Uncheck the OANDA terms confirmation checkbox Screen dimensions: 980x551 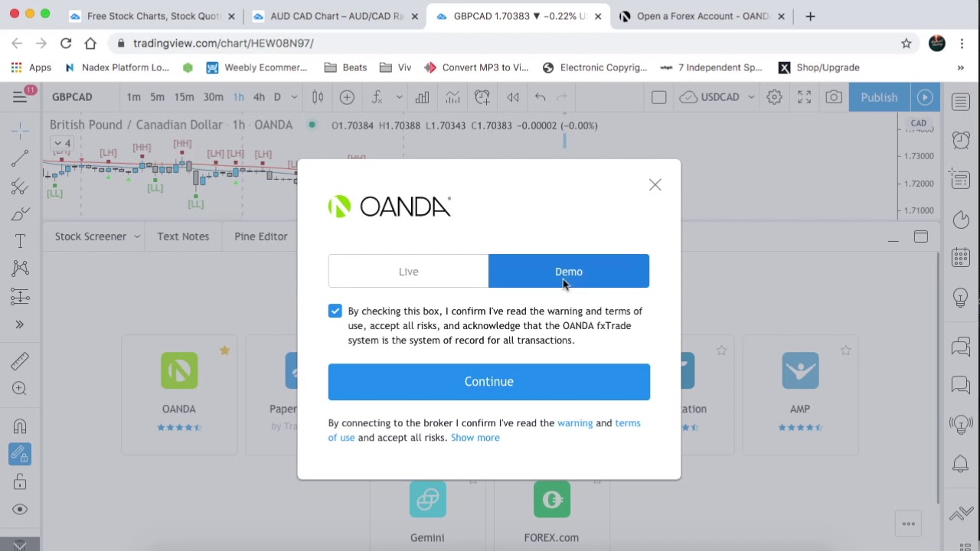point(335,311)
